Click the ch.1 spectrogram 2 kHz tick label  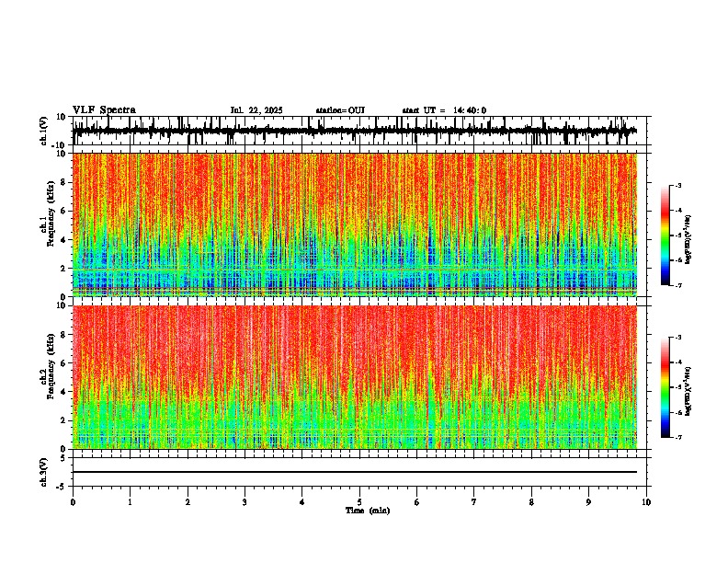63,269
